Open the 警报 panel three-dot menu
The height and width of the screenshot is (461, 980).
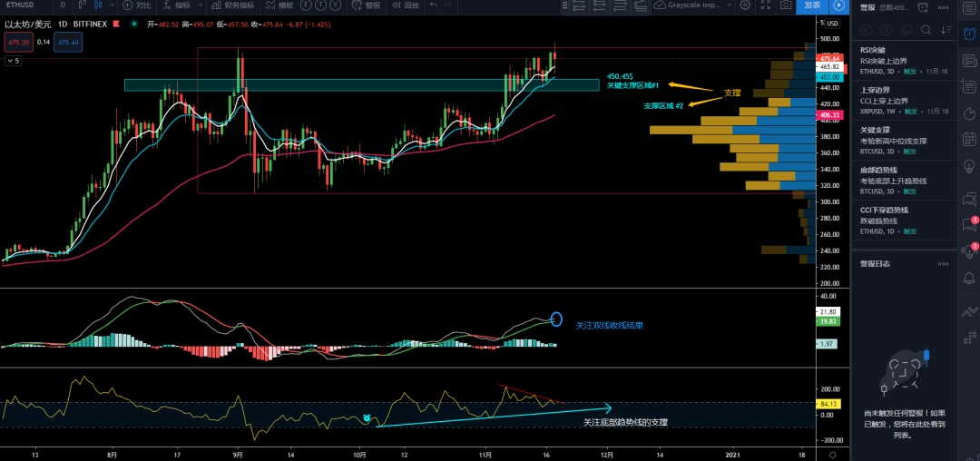(943, 7)
